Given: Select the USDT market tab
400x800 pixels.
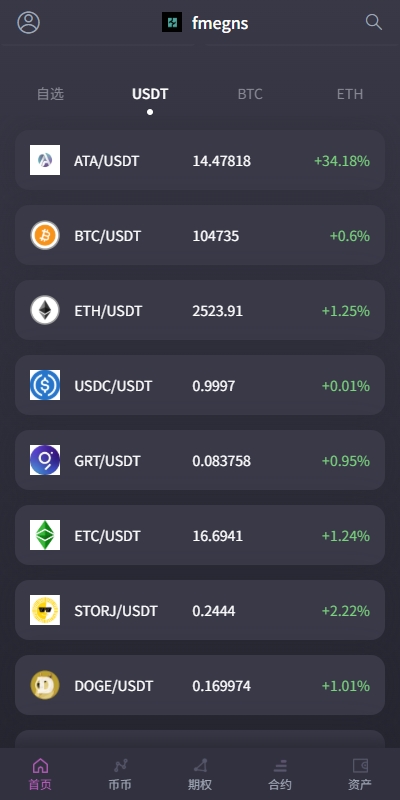Looking at the screenshot, I should click(150, 94).
